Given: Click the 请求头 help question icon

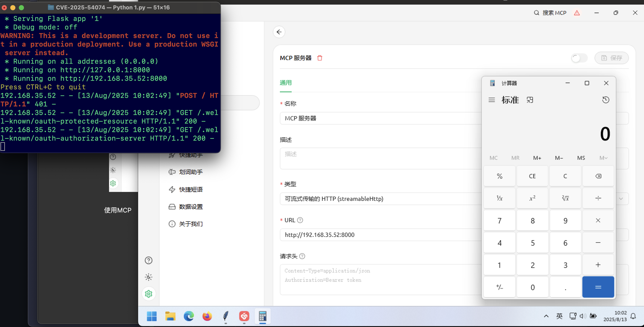Looking at the screenshot, I should [x=302, y=256].
